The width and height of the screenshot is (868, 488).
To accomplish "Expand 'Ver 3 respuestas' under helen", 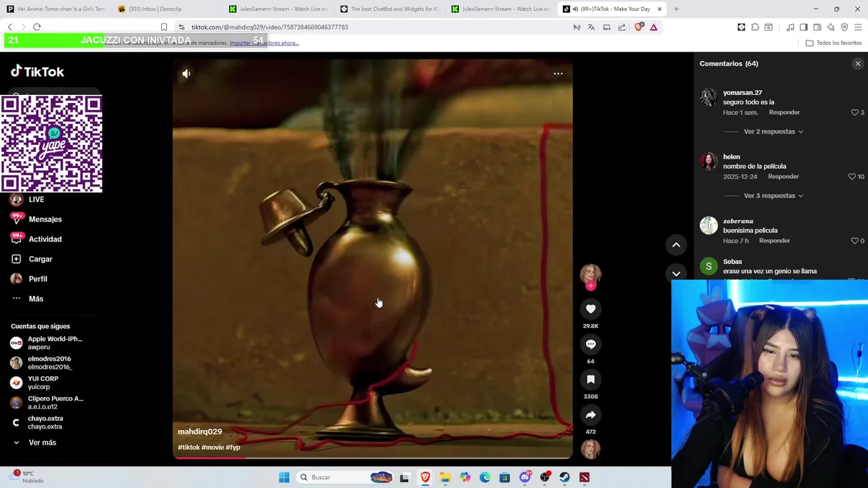I will pos(773,196).
